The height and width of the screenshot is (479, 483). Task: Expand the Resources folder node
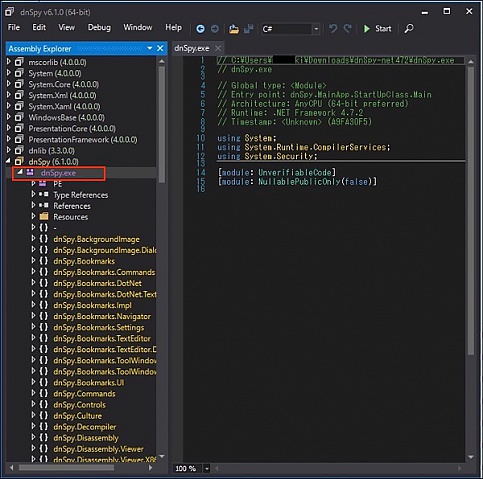[33, 216]
